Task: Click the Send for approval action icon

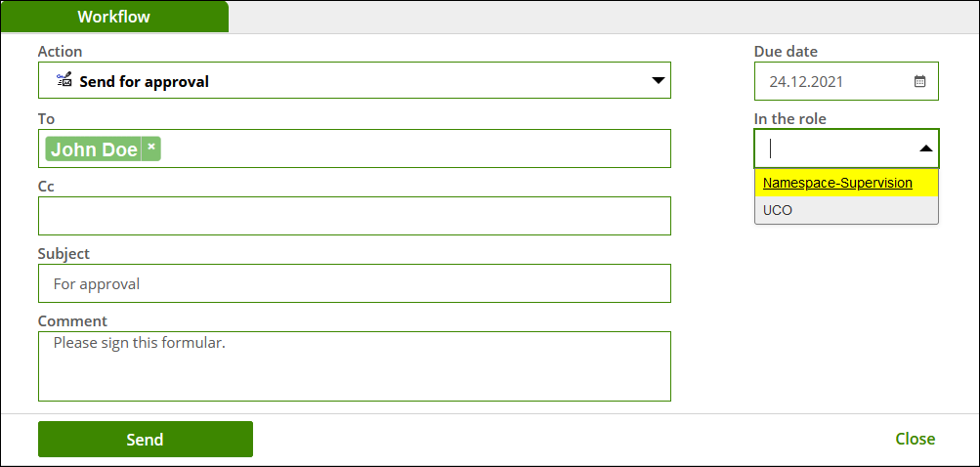Action: click(64, 80)
